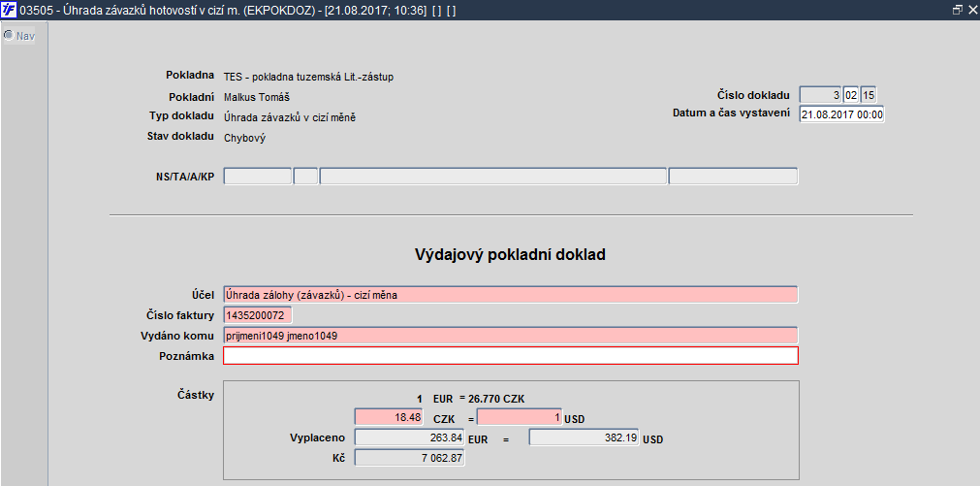Click the Vyplaceno EUR field 263.84

tap(410, 437)
